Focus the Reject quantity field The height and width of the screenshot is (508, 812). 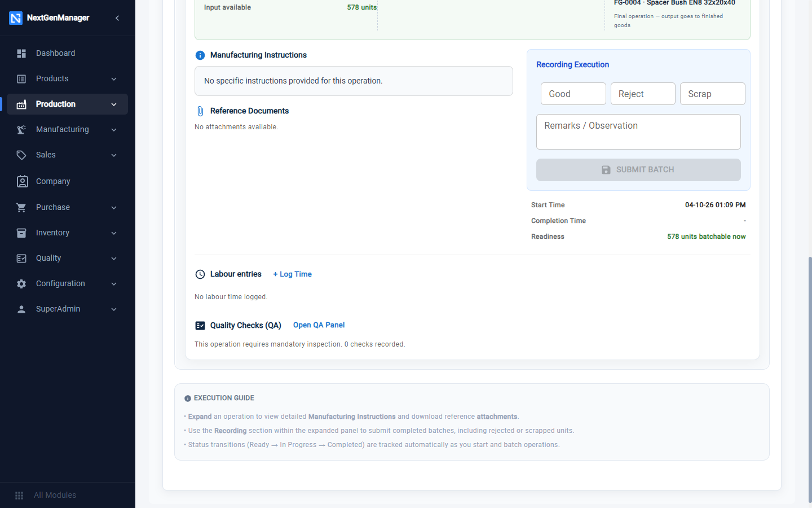[643, 94]
